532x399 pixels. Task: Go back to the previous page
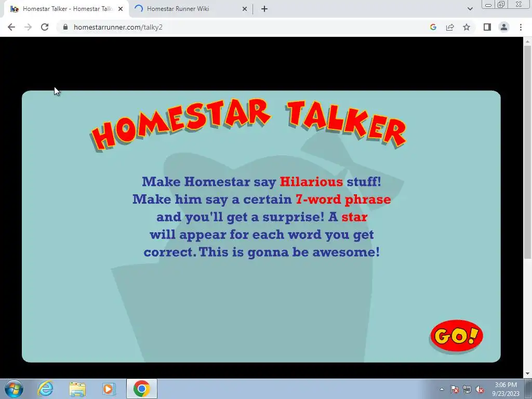click(11, 27)
